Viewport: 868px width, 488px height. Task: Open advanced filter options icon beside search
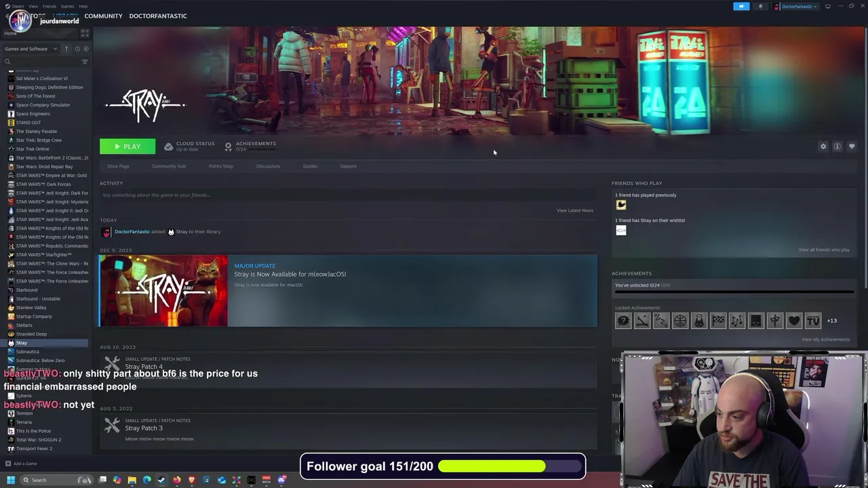coord(85,62)
